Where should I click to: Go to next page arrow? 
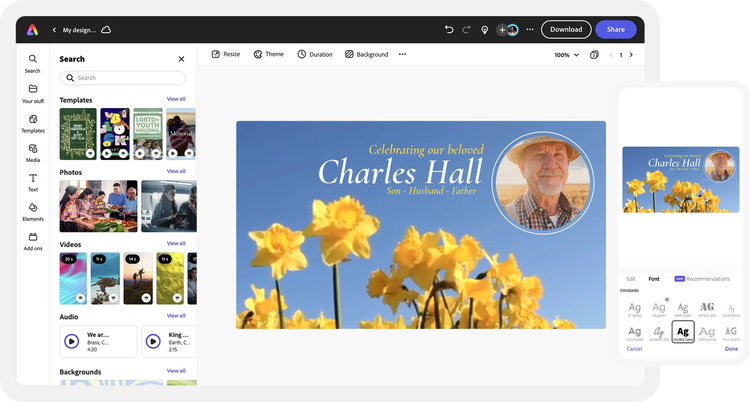(631, 55)
